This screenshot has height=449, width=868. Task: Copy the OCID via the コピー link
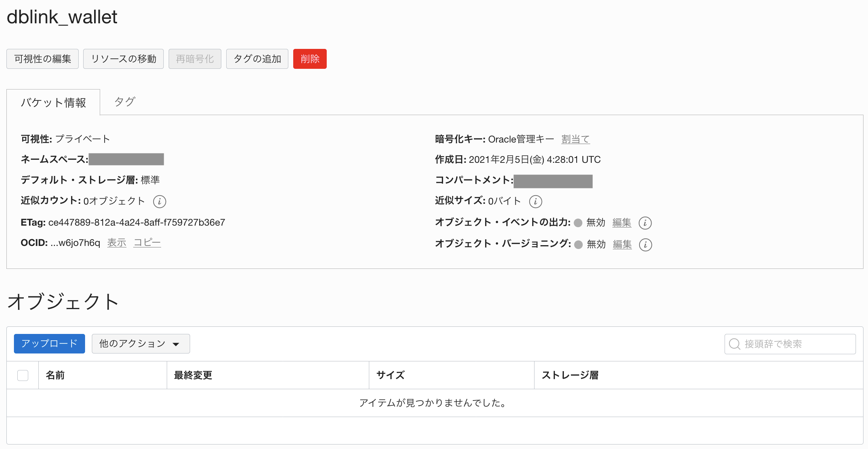point(147,243)
